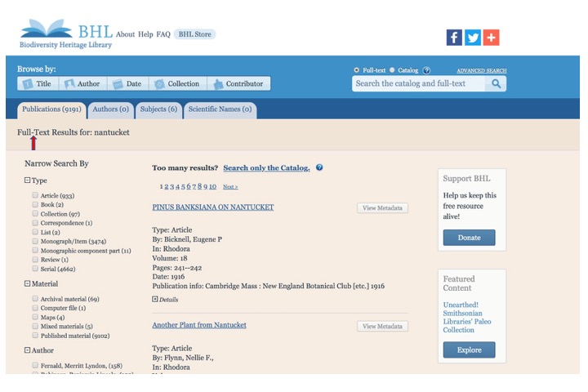Screen dimensions: 588x392
Task: Check the Fernald, Merritt Lyndon filter
Action: coord(35,365)
